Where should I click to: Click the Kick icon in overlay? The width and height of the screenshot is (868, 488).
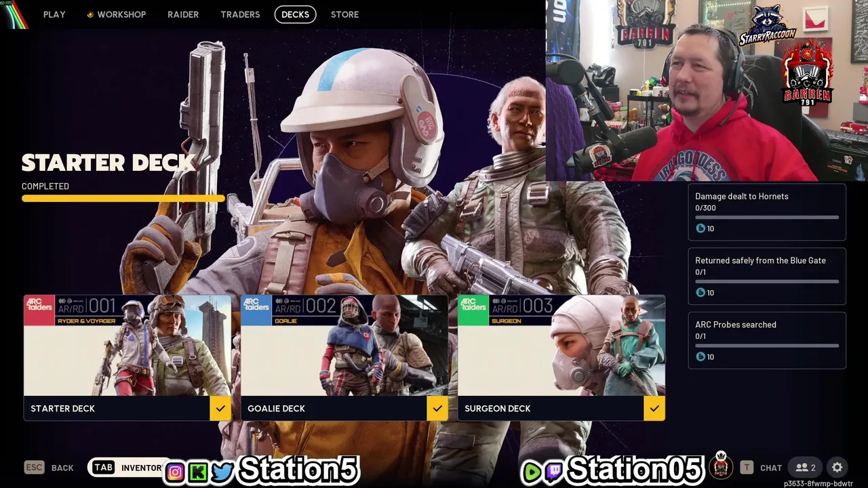198,472
